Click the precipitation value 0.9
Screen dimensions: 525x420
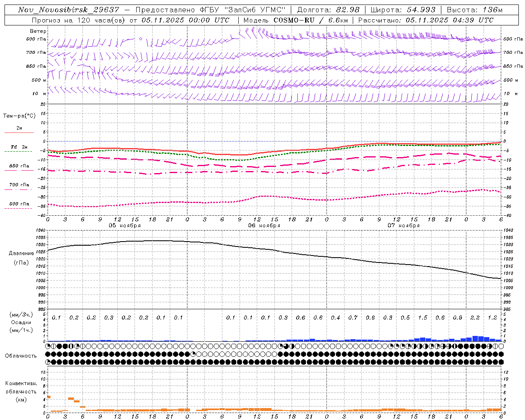pos(457,317)
